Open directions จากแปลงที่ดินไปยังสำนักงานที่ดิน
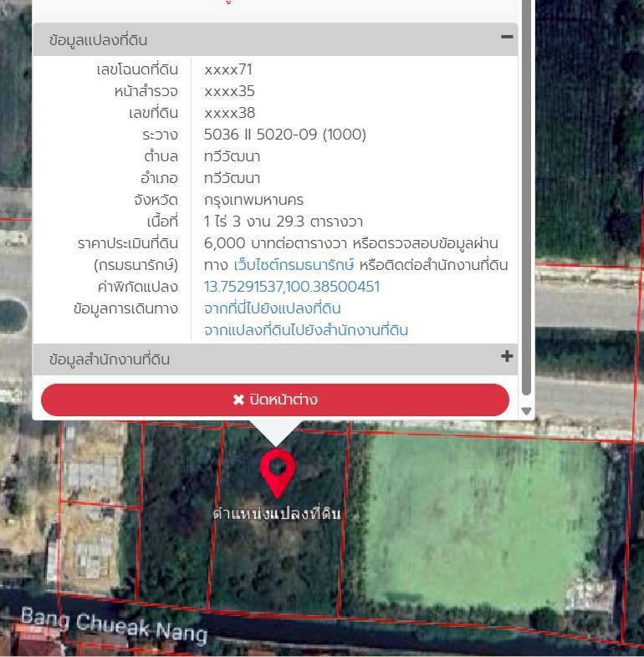The height and width of the screenshot is (657, 644). point(305,330)
